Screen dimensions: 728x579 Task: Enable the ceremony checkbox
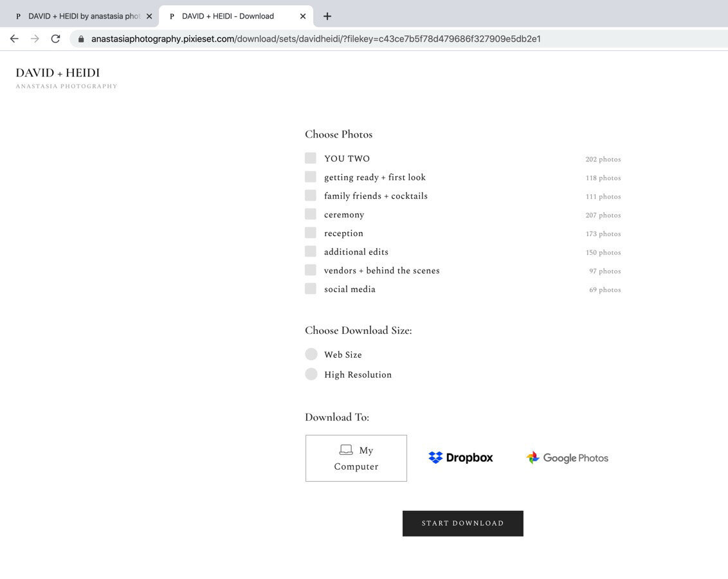point(311,214)
